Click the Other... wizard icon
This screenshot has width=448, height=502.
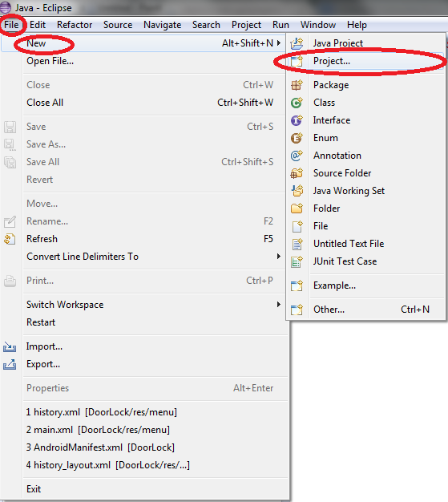(x=297, y=310)
